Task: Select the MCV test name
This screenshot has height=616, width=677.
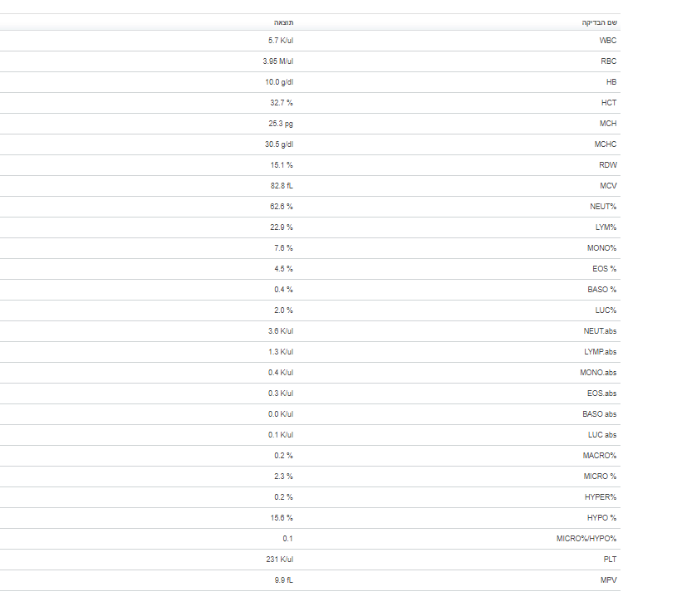Action: [x=608, y=186]
